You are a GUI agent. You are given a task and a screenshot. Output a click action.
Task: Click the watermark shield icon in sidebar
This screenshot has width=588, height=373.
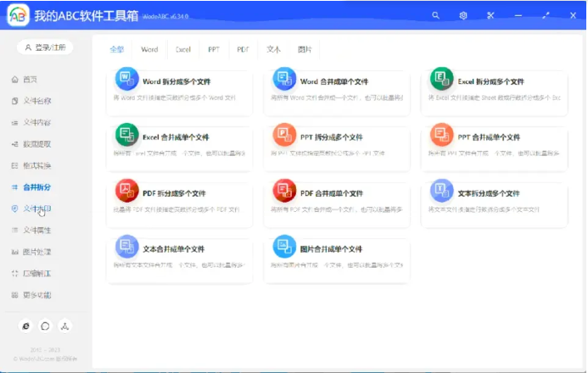(14, 209)
